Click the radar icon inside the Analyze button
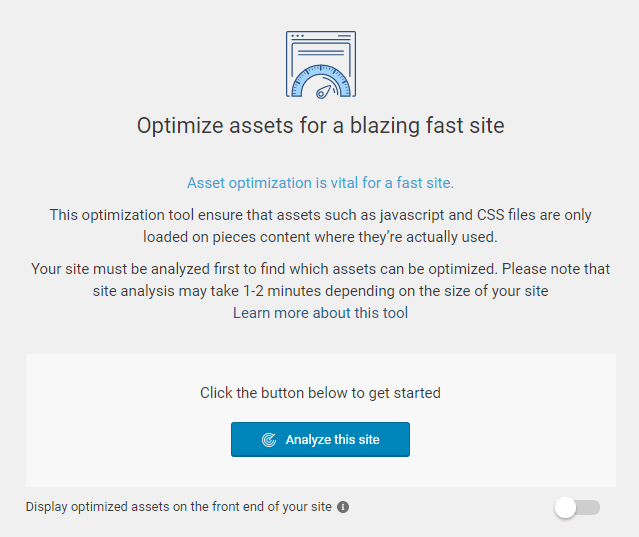 tap(268, 440)
